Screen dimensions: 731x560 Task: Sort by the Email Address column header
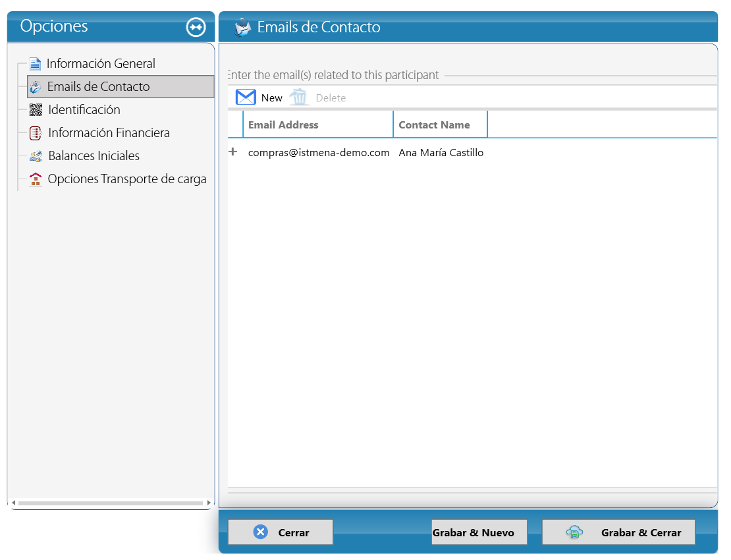click(x=318, y=125)
